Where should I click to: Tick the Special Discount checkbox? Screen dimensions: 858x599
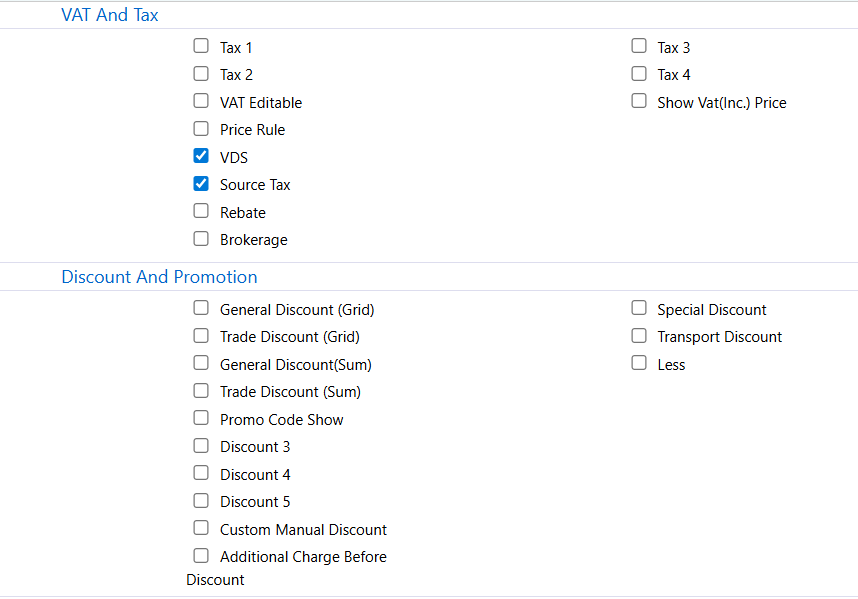click(x=639, y=308)
